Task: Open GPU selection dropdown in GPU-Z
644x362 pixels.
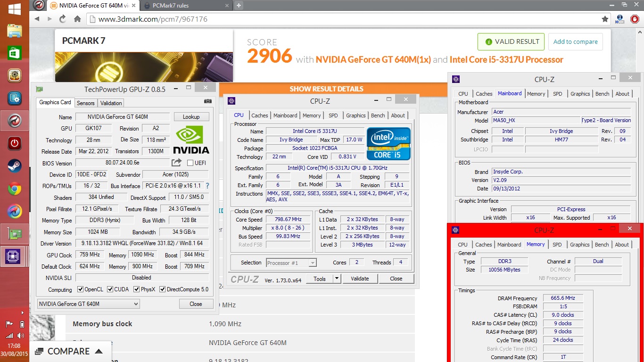Action: coord(89,304)
